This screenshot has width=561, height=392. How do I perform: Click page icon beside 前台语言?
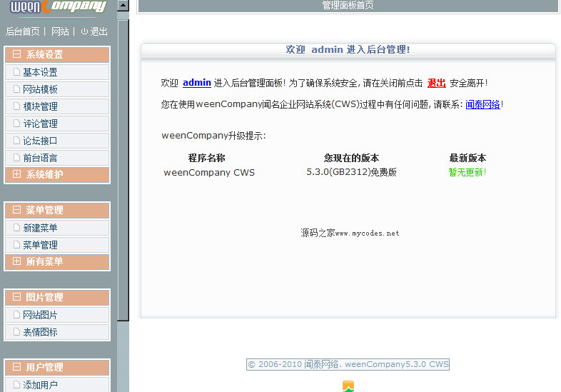16,158
